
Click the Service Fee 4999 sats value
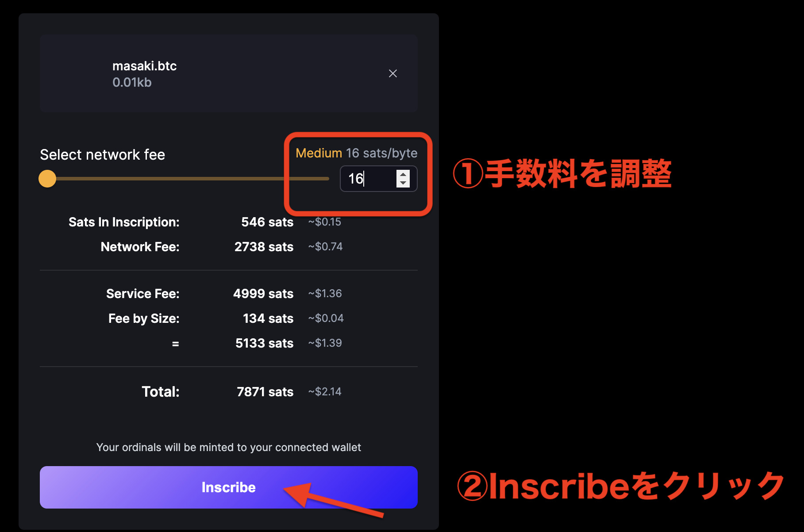[x=263, y=294]
